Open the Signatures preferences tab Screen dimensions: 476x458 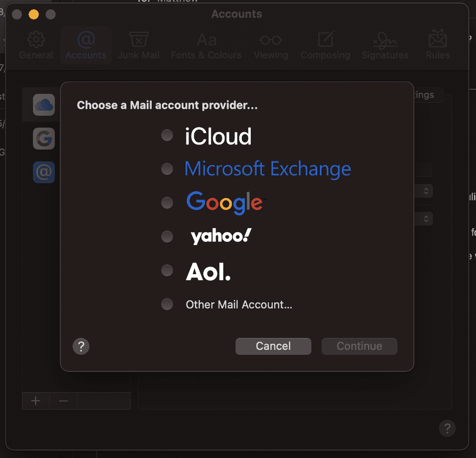pyautogui.click(x=385, y=45)
